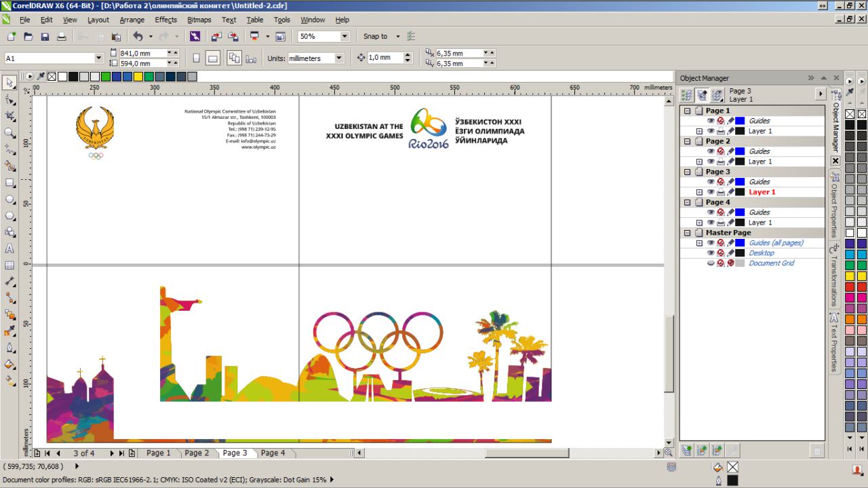The image size is (868, 488).
Task: Toggle Edit Across Layers button
Action: click(703, 96)
